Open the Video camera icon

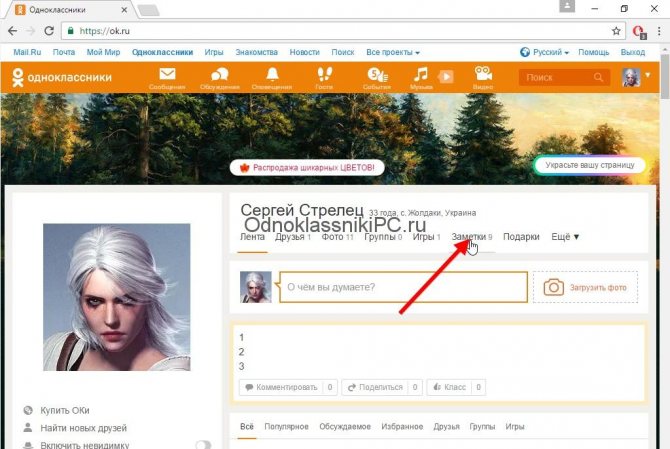[483, 73]
